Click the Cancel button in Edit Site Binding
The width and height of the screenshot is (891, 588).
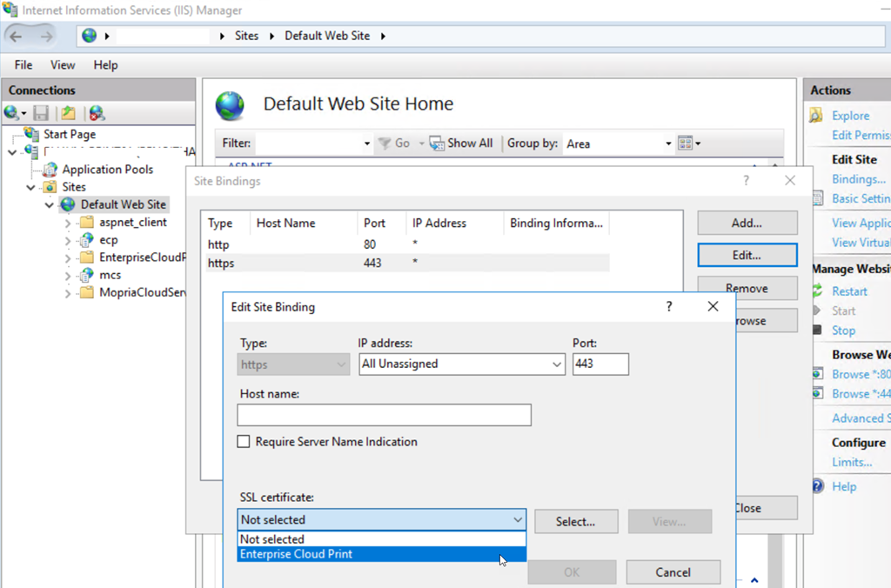[x=673, y=572]
